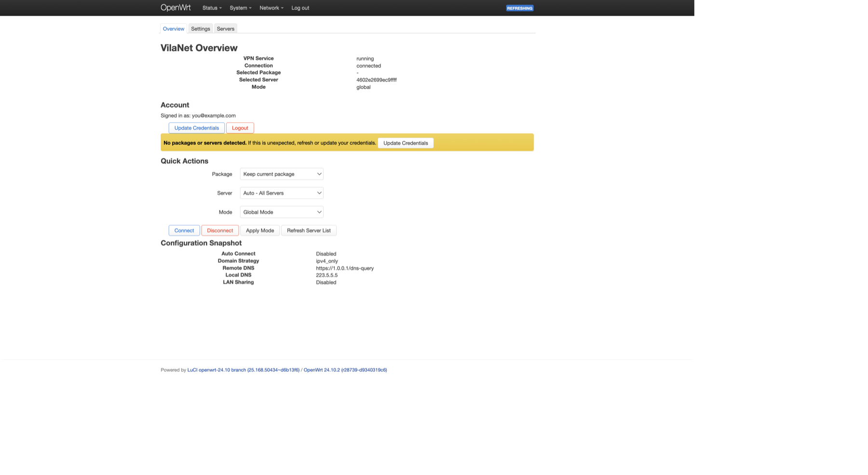Switch to the Settings tab
The image size is (868, 475).
[201, 29]
